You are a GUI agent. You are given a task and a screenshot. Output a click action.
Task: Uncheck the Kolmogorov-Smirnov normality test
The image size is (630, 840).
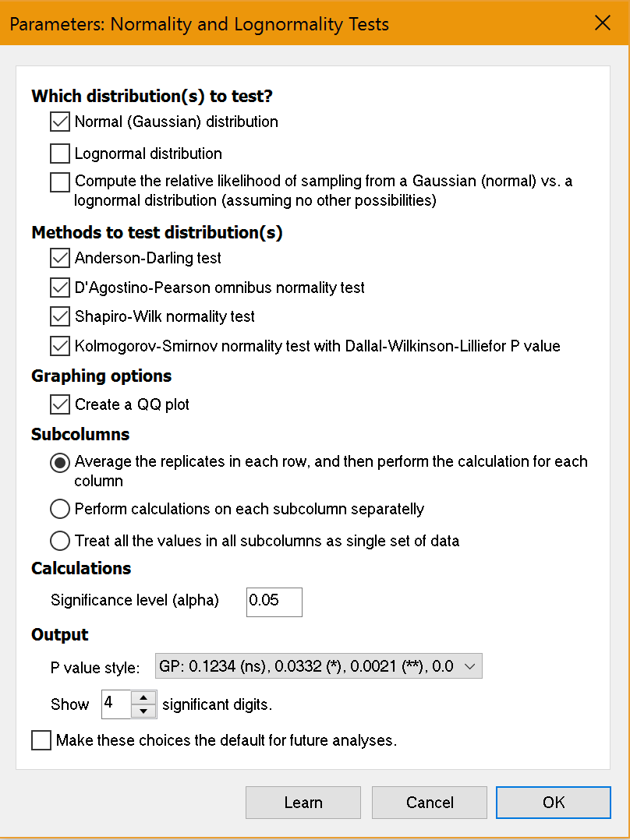[59, 345]
